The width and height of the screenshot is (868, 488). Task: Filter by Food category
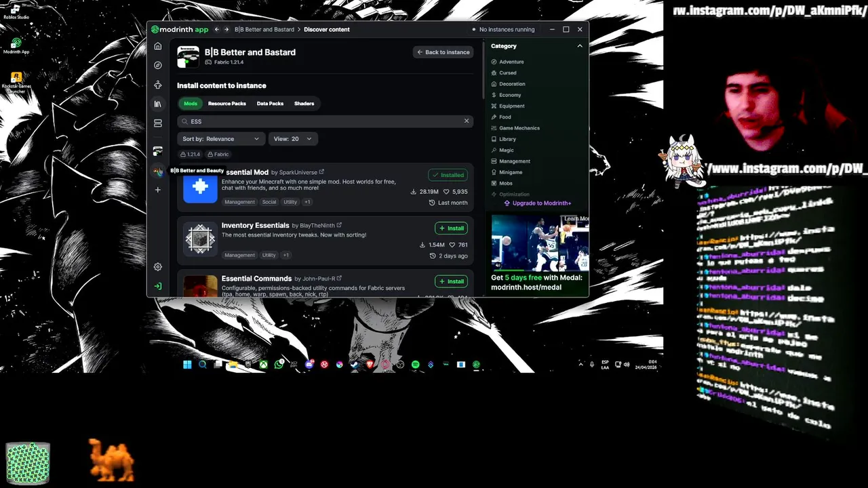click(501, 117)
